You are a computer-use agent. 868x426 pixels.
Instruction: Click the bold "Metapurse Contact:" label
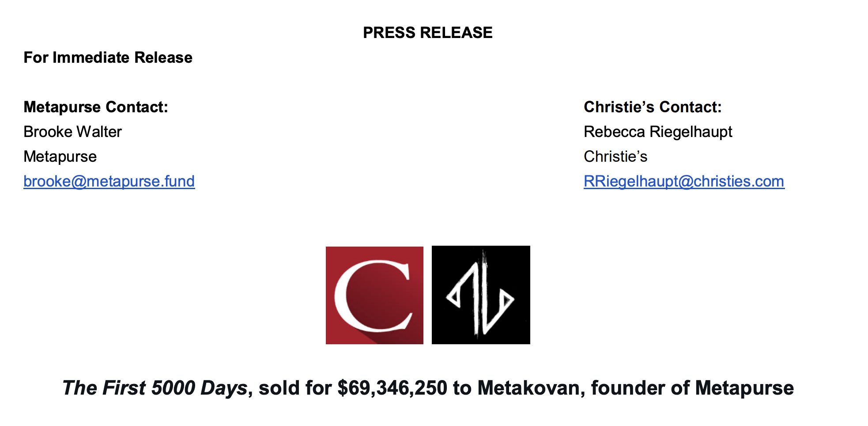tap(96, 107)
